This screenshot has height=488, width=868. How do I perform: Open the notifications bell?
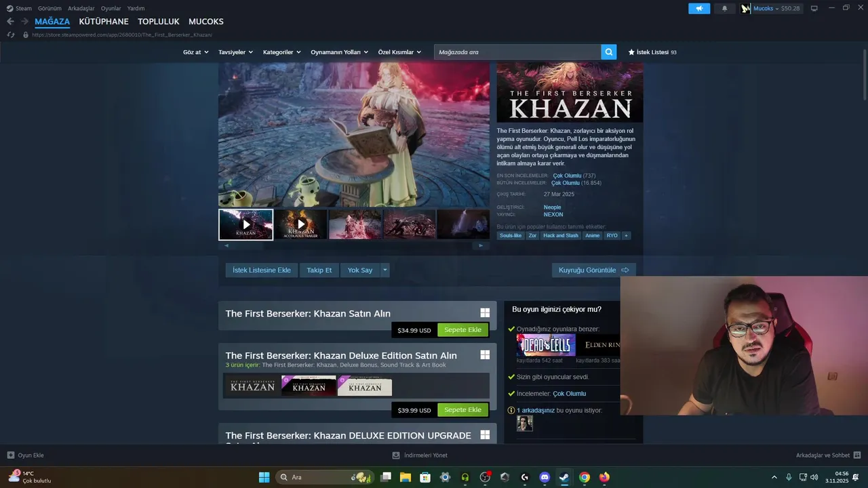coord(724,8)
